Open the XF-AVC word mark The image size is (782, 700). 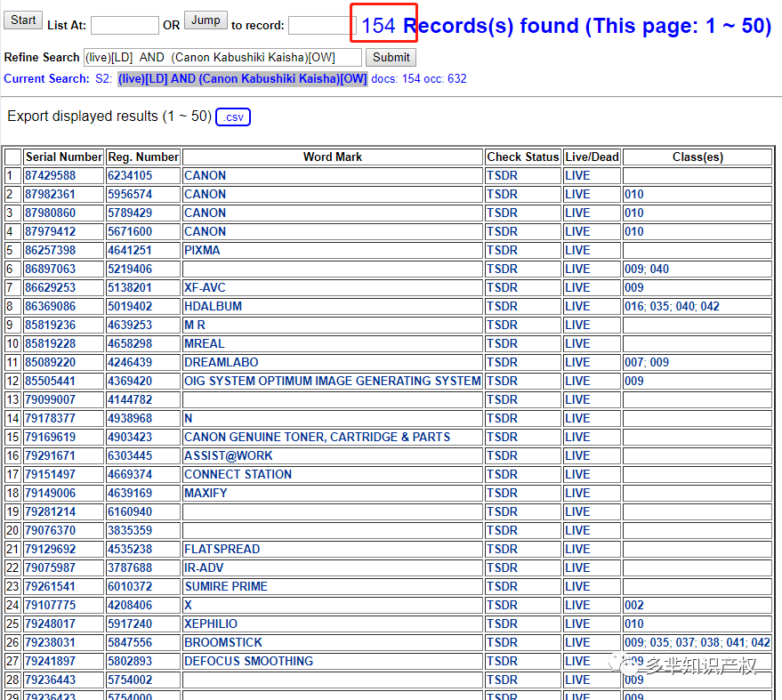point(205,287)
